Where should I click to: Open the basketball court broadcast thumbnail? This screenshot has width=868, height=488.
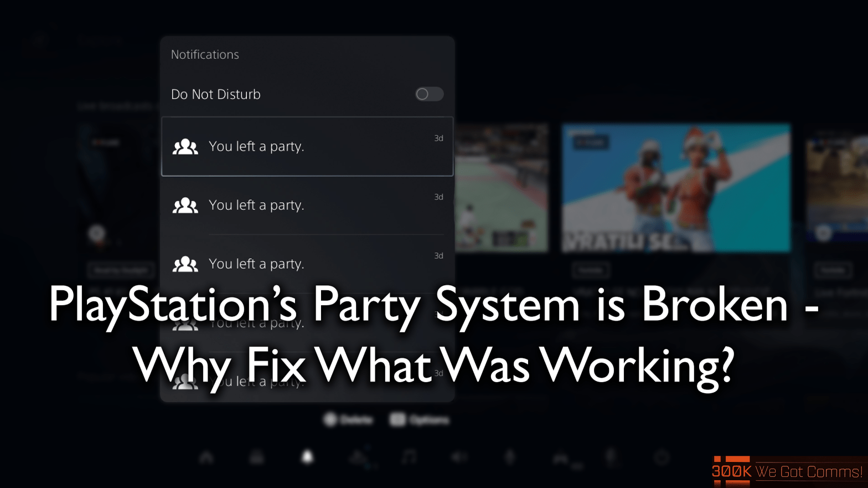tap(501, 188)
